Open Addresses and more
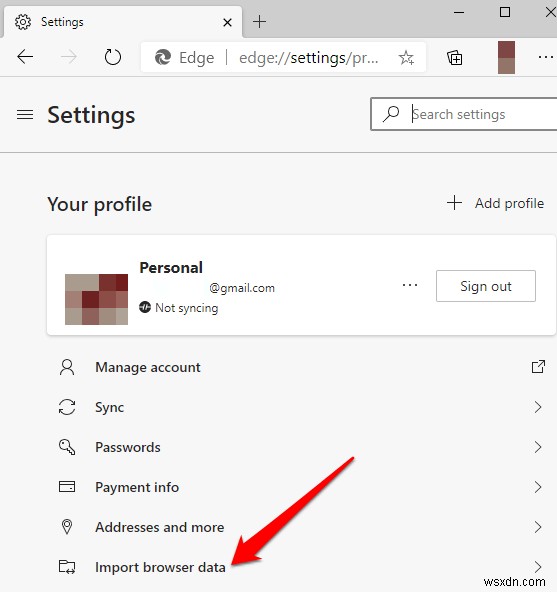The height and width of the screenshot is (592, 557). 301,527
